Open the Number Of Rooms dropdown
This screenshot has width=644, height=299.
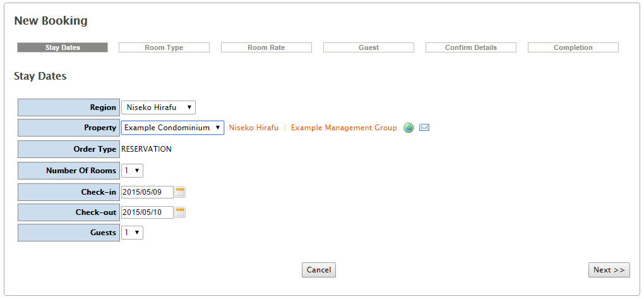click(133, 171)
